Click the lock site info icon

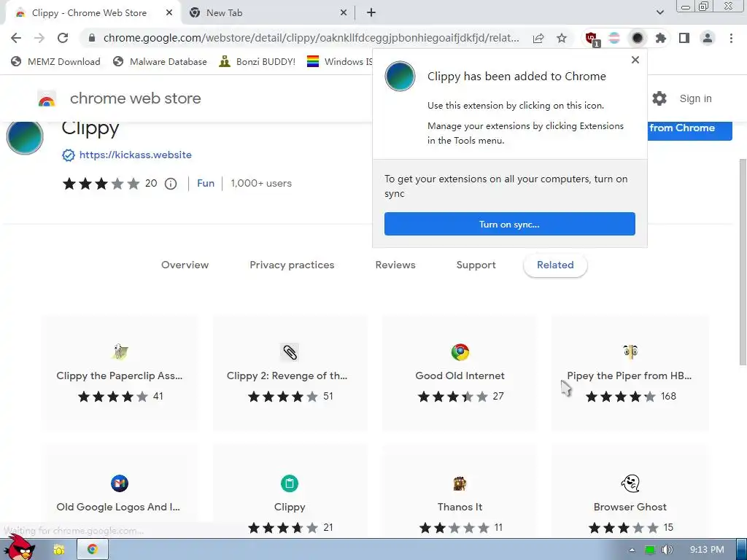tap(91, 38)
